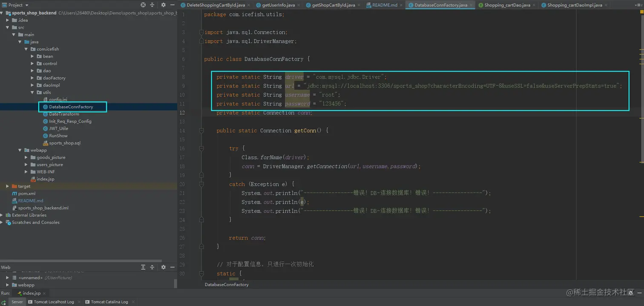Viewport: 644px width, 306px height.
Task: Collapse all in the Project panel toolbar
Action: point(153,5)
